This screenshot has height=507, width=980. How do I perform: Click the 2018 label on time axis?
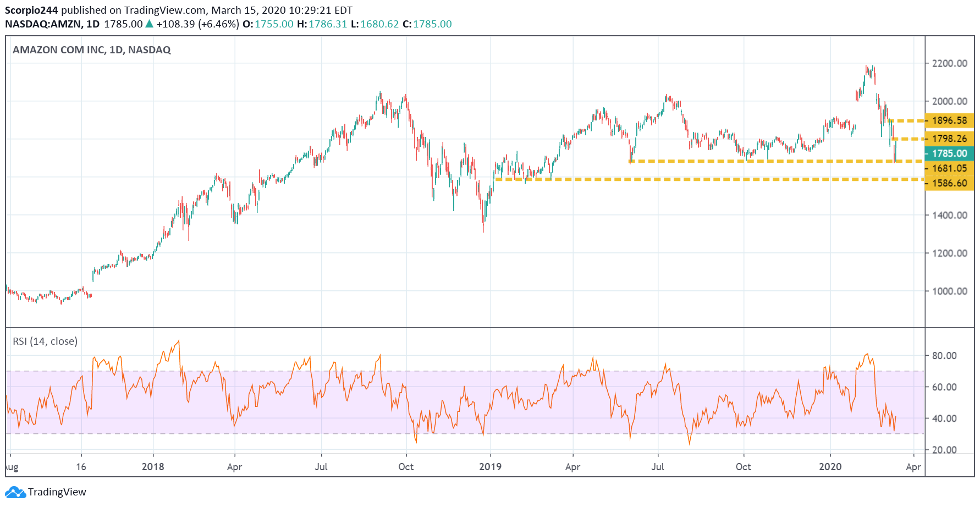153,466
